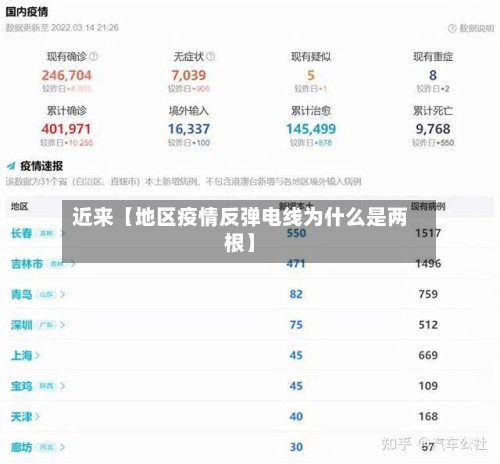Select the 境外输入 count 16,337
The image size is (500, 464).
pyautogui.click(x=189, y=129)
